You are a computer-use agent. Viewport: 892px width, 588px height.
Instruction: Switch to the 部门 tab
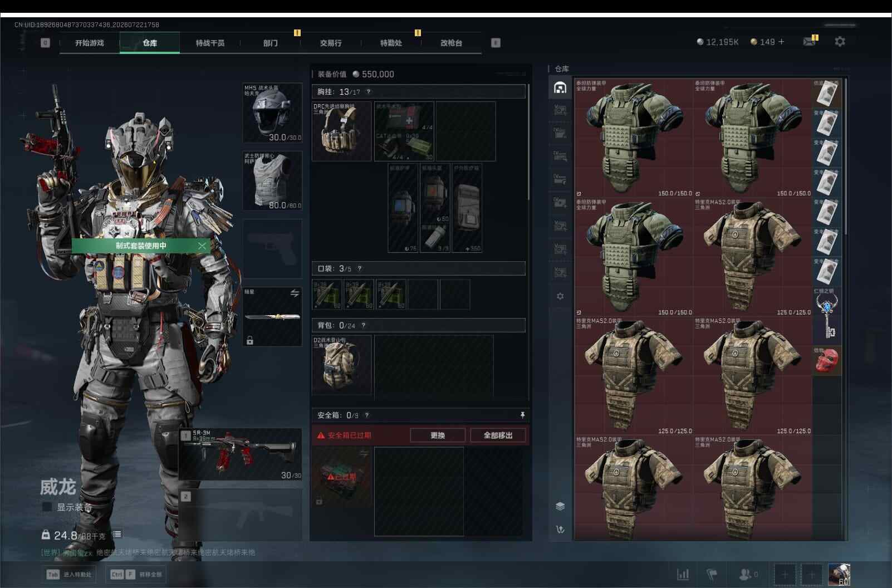pyautogui.click(x=271, y=43)
